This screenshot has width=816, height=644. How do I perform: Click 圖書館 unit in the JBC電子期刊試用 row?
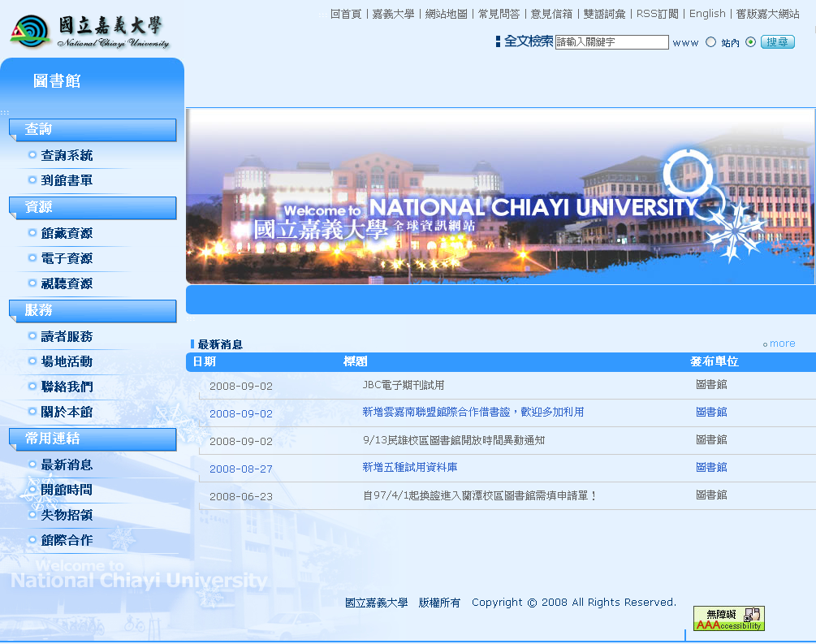[x=711, y=384]
